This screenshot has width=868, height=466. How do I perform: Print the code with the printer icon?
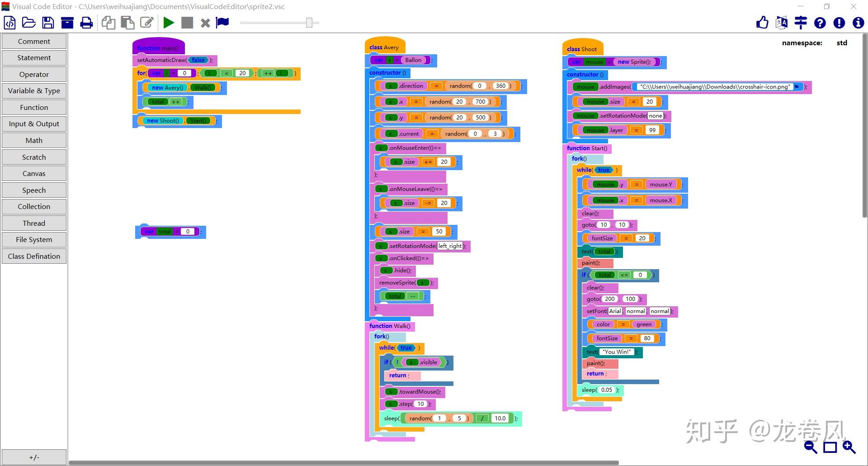(x=86, y=23)
